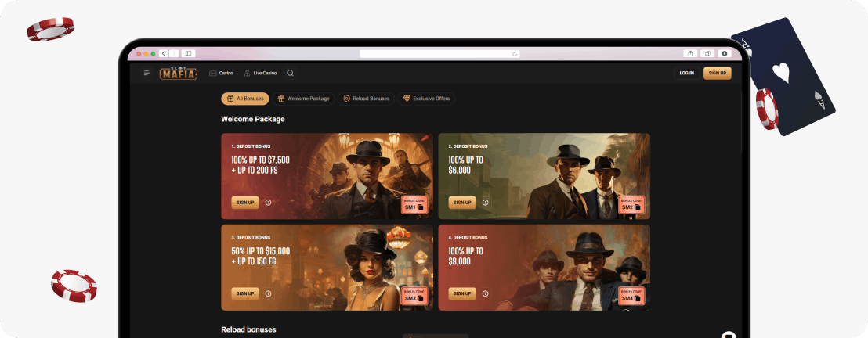Go back with browser back arrow

click(164, 54)
